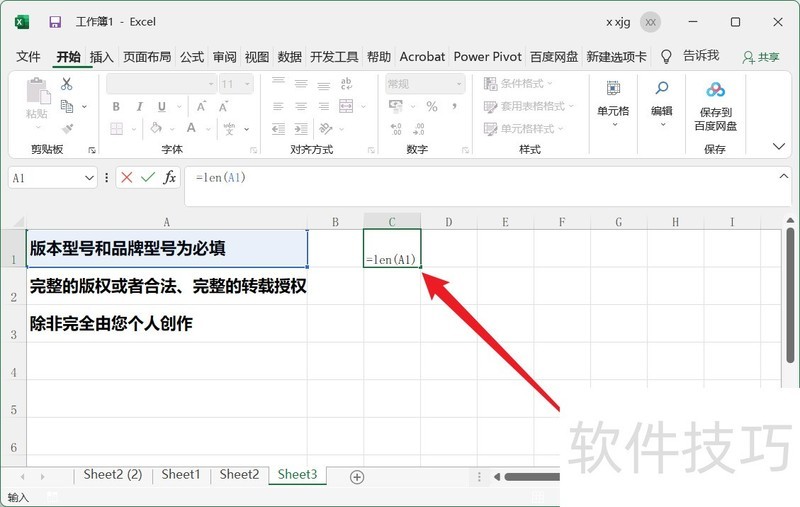Select cell A2 with copyright text

pyautogui.click(x=167, y=286)
